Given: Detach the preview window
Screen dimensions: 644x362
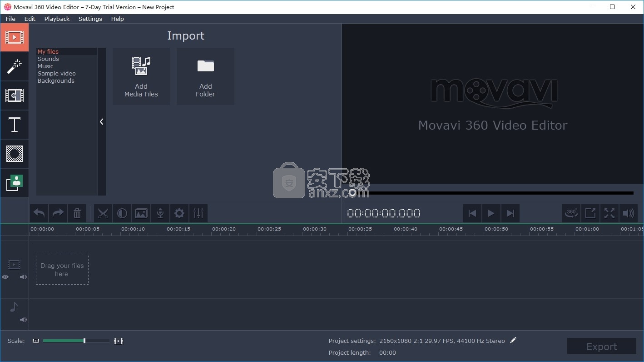Looking at the screenshot, I should (590, 213).
